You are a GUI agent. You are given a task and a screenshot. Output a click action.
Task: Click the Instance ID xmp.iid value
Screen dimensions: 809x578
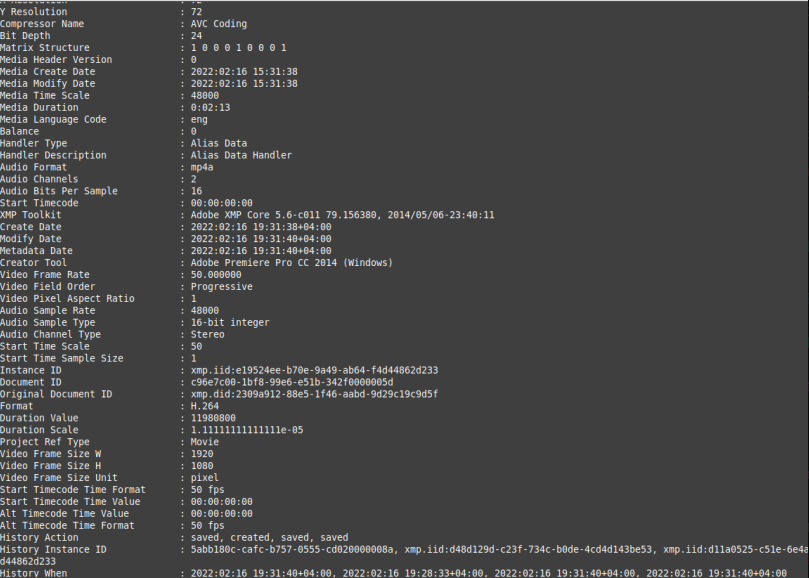(x=314, y=370)
